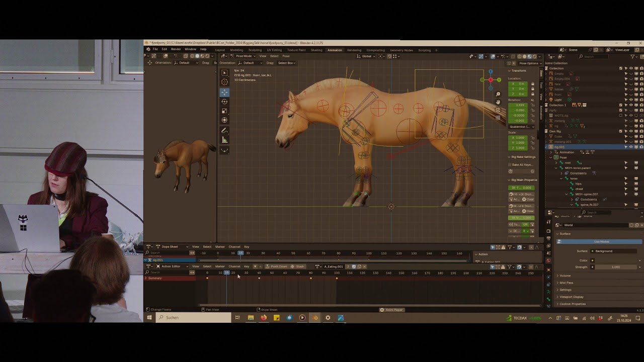Screen dimensions: 644x362
Task: Click the Marker menu in Dope Sheet
Action: click(220, 247)
